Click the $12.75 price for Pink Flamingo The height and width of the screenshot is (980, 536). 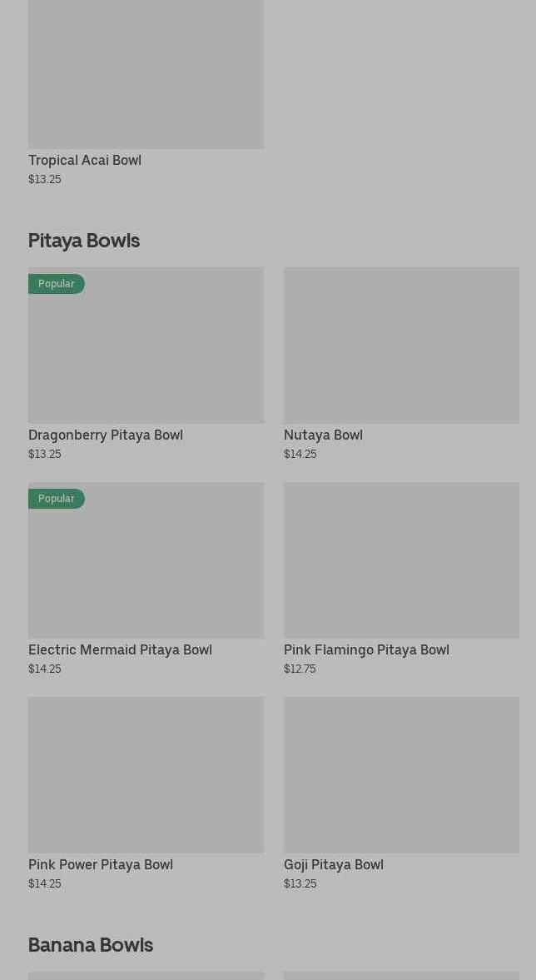click(x=300, y=669)
